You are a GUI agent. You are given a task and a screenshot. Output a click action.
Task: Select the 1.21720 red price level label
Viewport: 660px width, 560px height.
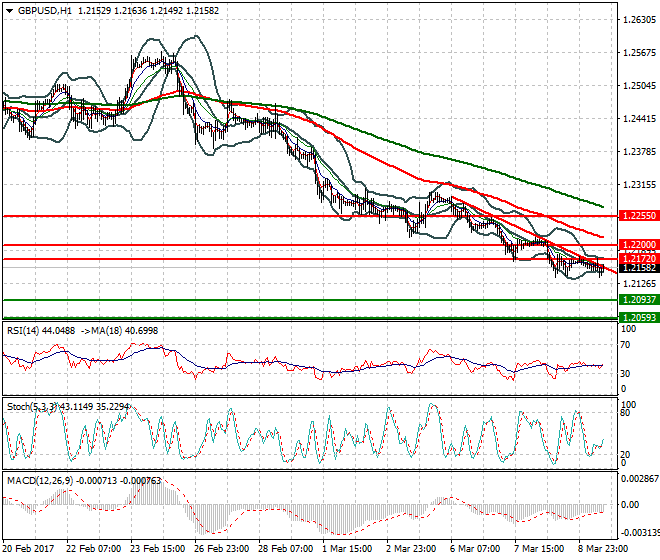pos(639,259)
